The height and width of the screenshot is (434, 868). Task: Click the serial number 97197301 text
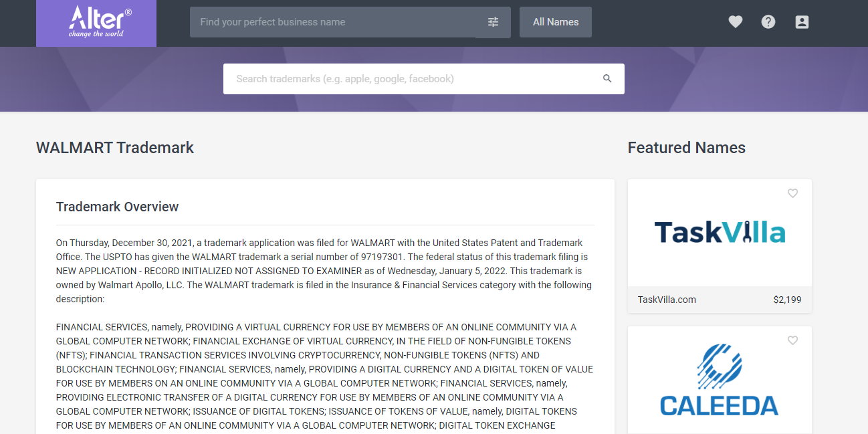383,257
